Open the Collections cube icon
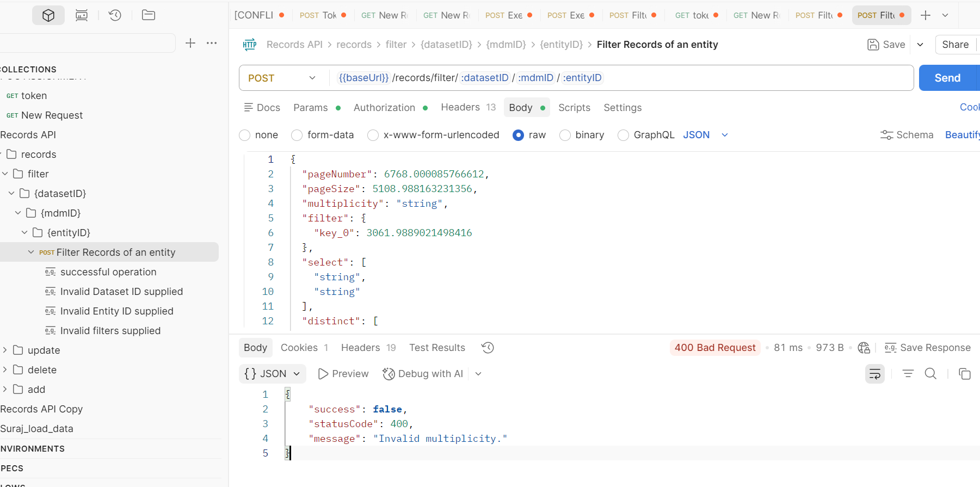 [48, 15]
